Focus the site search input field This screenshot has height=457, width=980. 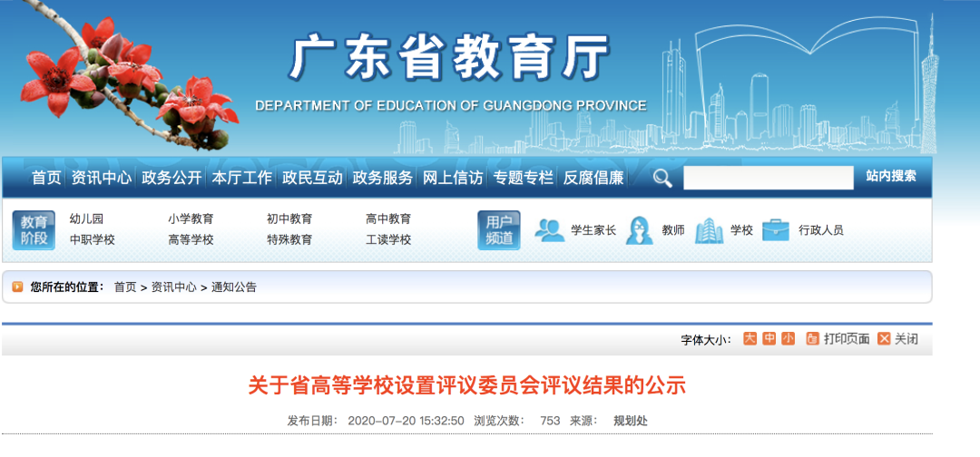click(769, 178)
